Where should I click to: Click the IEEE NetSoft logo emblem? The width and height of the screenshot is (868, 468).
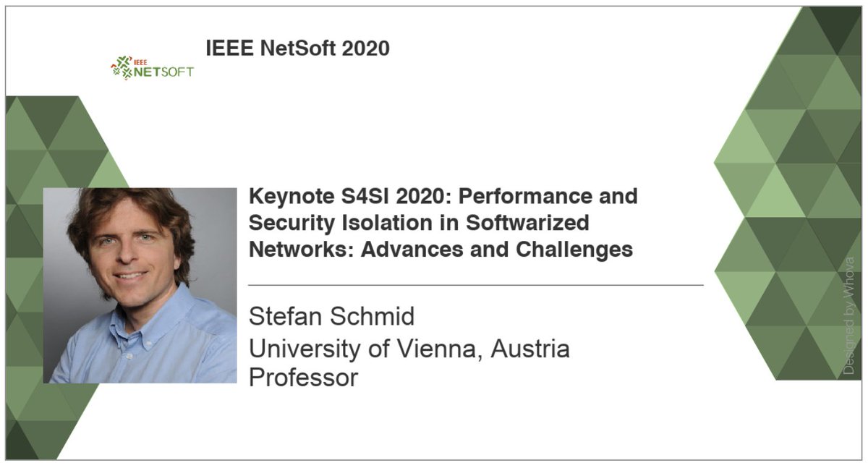[x=120, y=67]
